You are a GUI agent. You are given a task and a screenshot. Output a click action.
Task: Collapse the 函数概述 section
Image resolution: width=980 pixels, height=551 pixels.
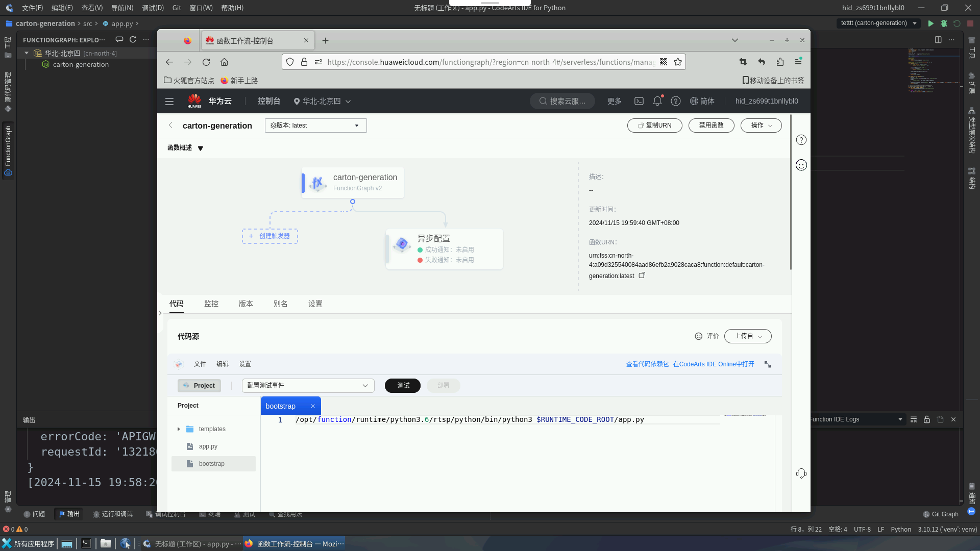(201, 148)
